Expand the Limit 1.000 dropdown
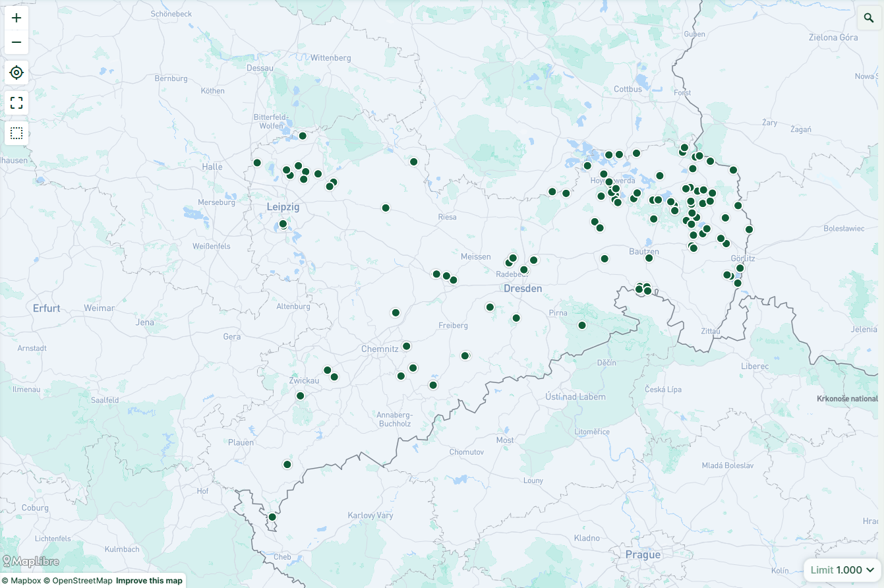The height and width of the screenshot is (588, 884). (842, 570)
